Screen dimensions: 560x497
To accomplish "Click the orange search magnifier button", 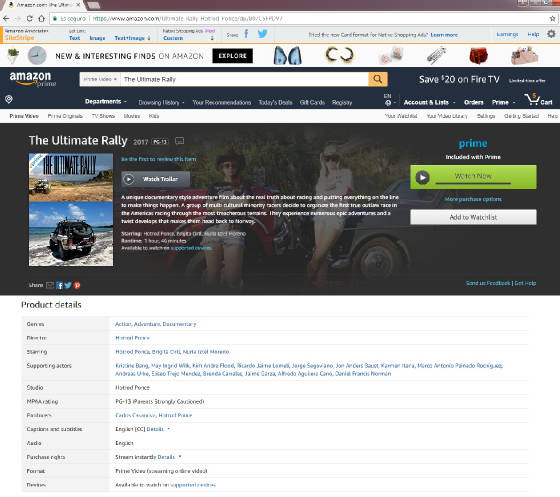I will point(378,79).
